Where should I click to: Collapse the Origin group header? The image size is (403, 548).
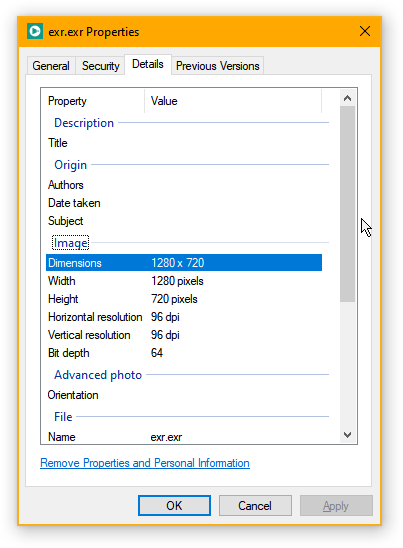[x=70, y=165]
